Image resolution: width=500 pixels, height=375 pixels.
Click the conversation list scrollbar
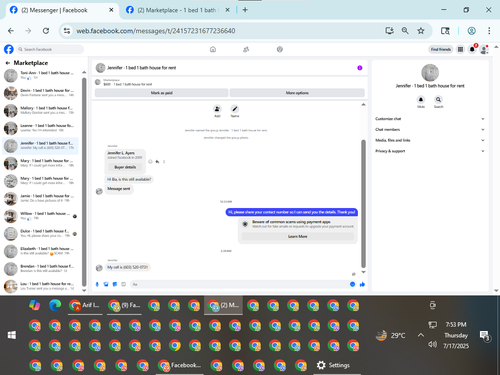[84, 181]
